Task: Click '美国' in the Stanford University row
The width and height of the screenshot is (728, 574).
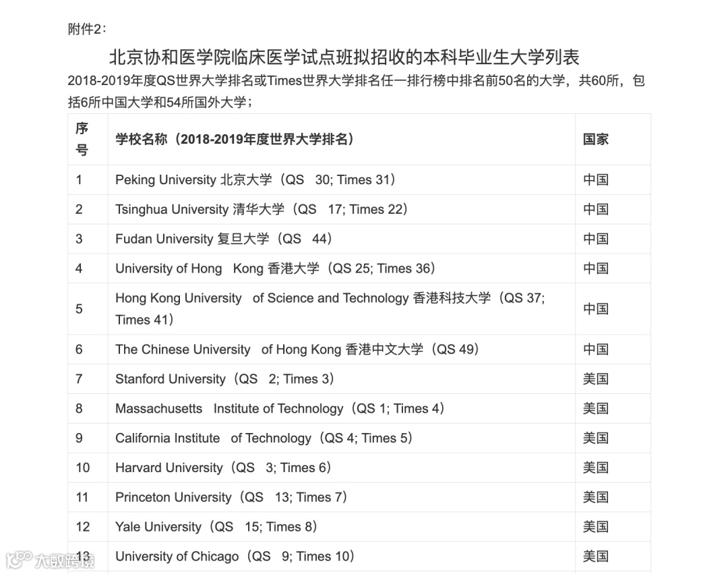Action: pyautogui.click(x=596, y=379)
